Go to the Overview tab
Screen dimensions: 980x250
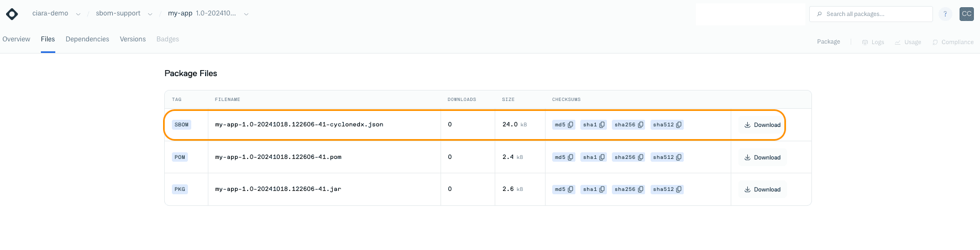(17, 39)
